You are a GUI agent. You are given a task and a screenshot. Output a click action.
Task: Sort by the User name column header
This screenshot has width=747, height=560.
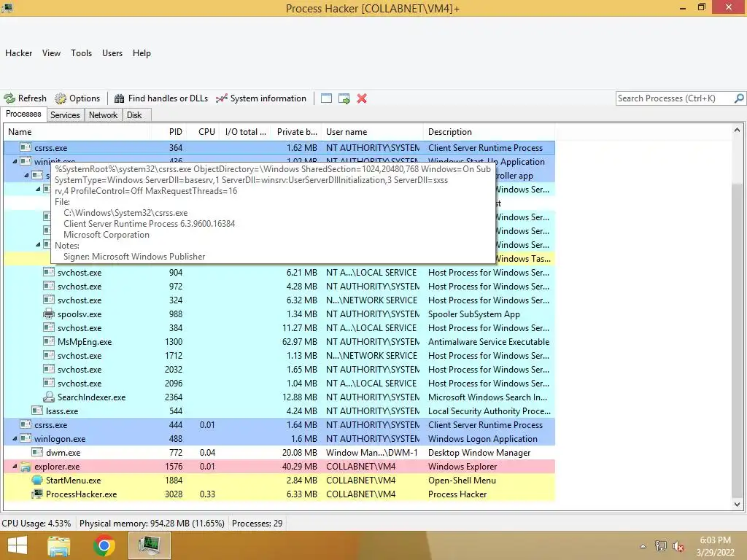coord(373,132)
